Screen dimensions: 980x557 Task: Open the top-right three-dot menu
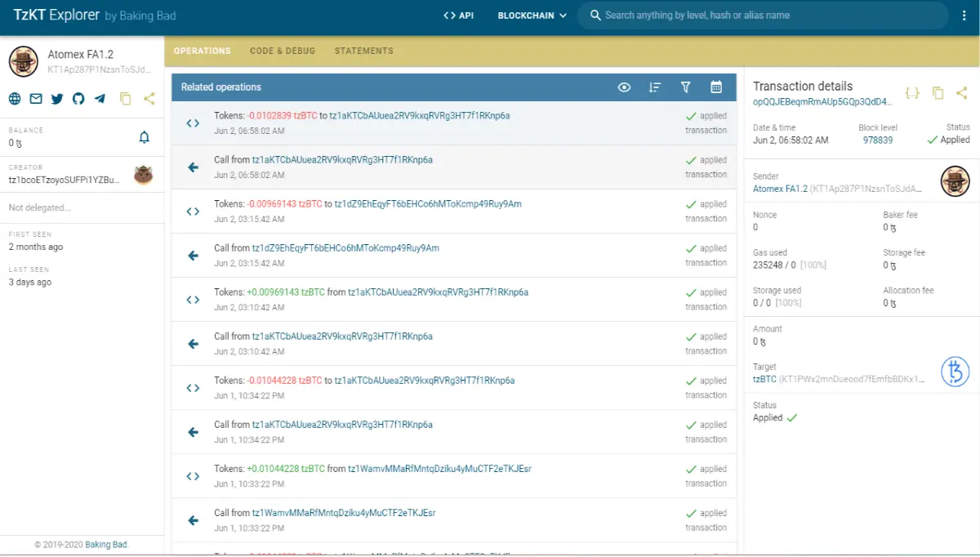point(965,16)
